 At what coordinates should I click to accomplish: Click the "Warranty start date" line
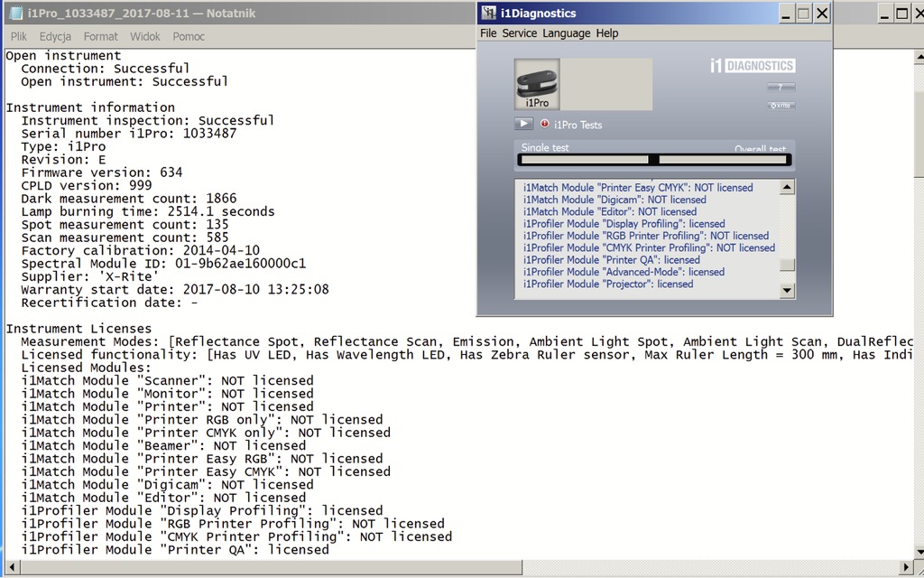[174, 289]
